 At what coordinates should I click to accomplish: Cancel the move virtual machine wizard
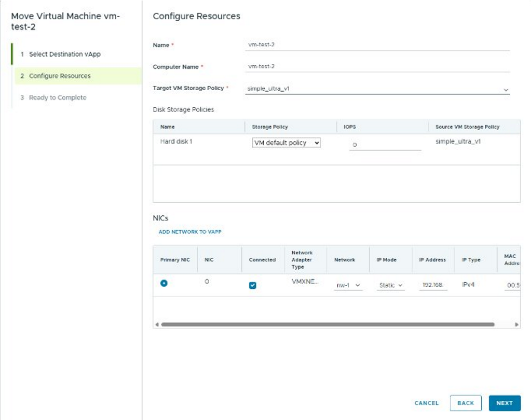pyautogui.click(x=427, y=403)
